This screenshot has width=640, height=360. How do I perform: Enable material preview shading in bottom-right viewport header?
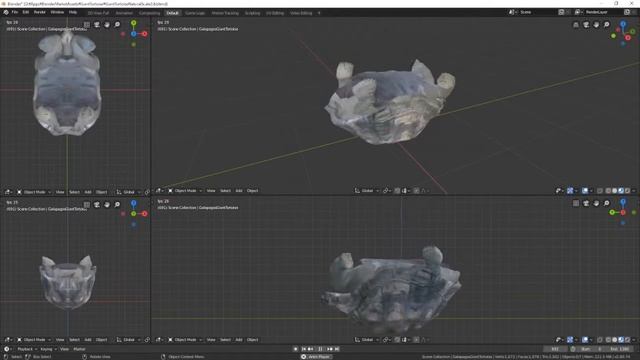(621, 340)
